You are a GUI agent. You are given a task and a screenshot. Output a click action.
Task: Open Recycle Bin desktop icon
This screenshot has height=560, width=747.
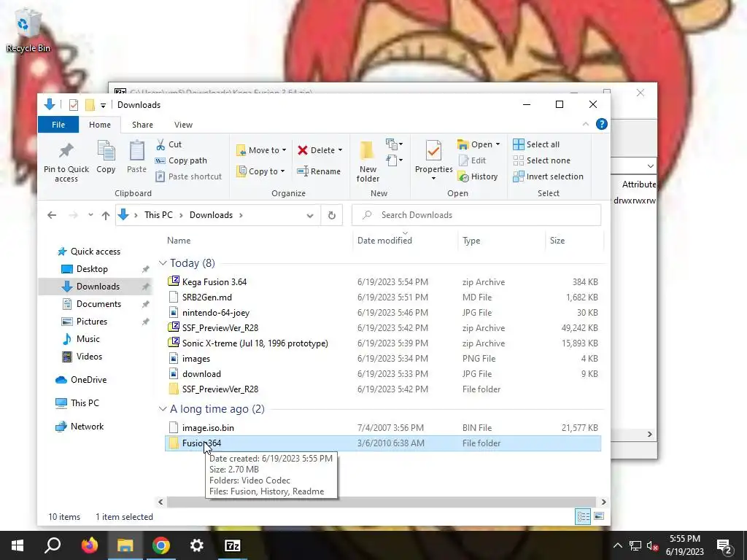click(28, 31)
